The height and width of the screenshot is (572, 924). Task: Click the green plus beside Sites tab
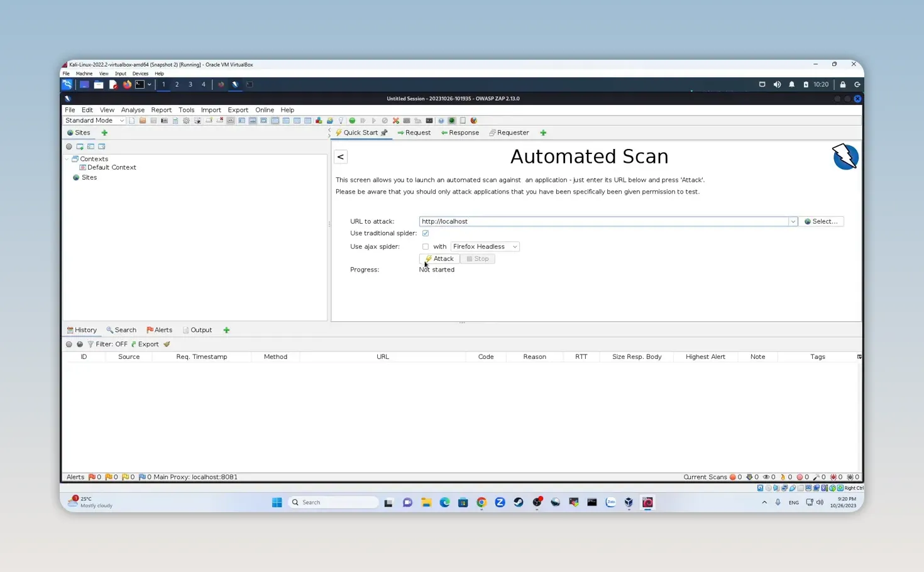tap(104, 133)
